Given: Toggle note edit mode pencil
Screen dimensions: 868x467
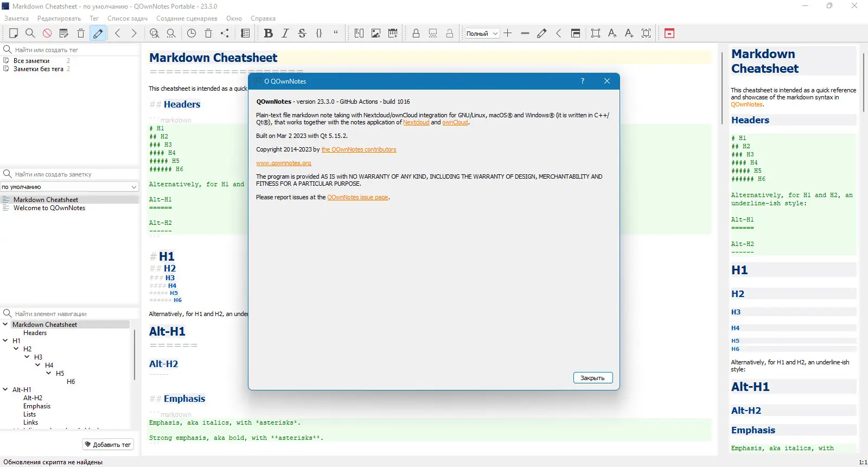Looking at the screenshot, I should 98,33.
